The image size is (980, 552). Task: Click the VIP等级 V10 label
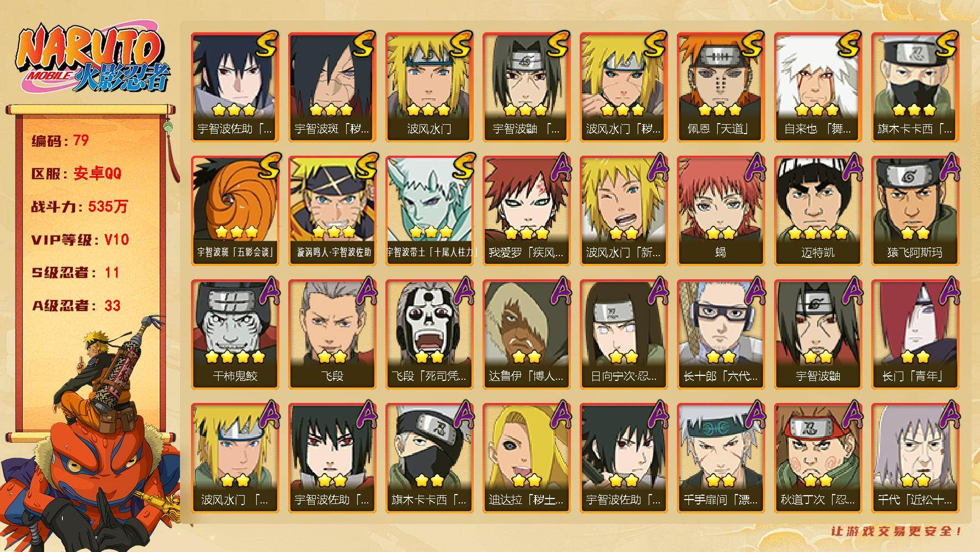(x=80, y=240)
